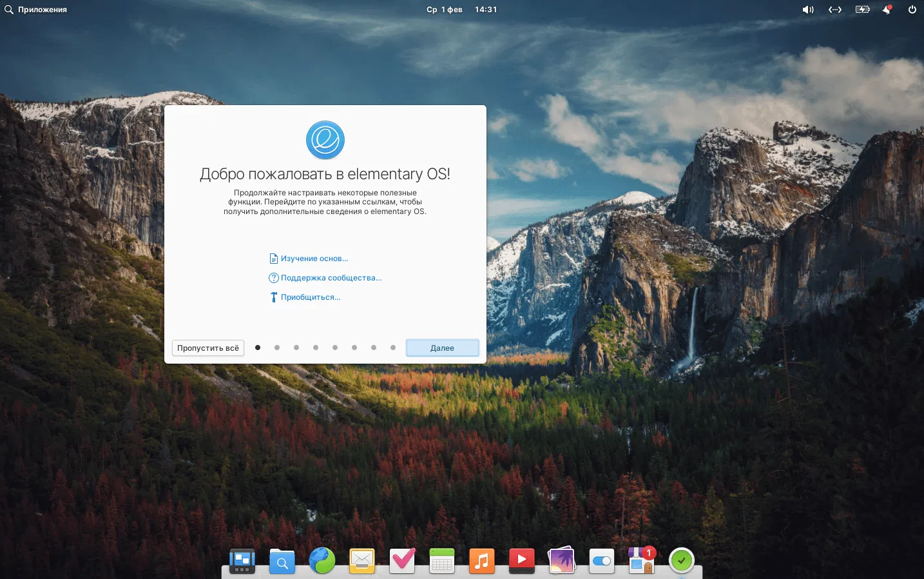Launch the Mail app from the dock
This screenshot has height=579, width=924.
coord(362,561)
